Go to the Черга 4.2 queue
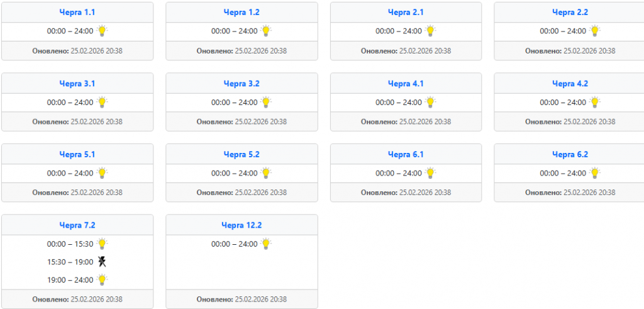Viewport: 644px width, 309px height. (x=570, y=84)
